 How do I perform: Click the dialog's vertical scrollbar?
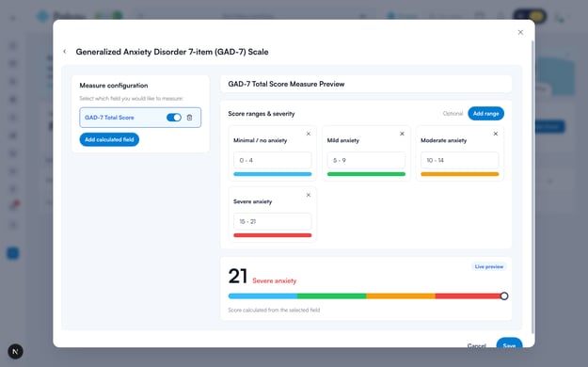tap(532, 187)
